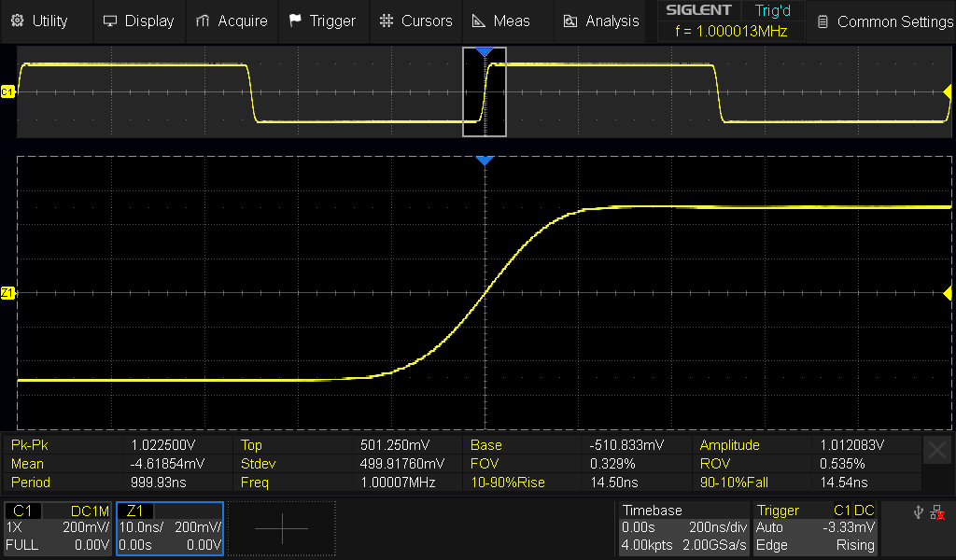This screenshot has width=956, height=560.
Task: Open the Trigger menu in the top bar
Action: (x=322, y=21)
